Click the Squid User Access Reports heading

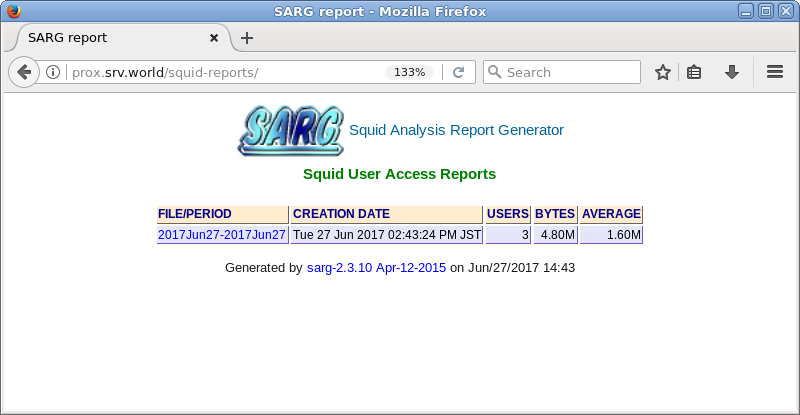coord(399,174)
